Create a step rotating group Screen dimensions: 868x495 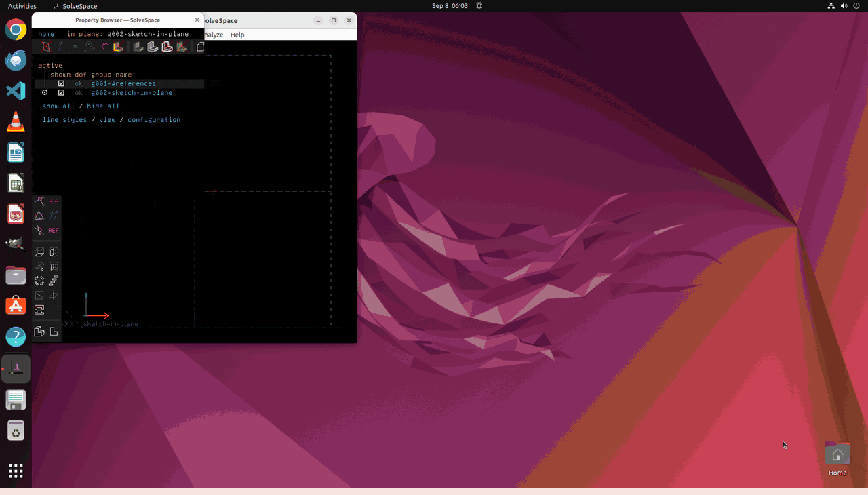[x=39, y=281]
